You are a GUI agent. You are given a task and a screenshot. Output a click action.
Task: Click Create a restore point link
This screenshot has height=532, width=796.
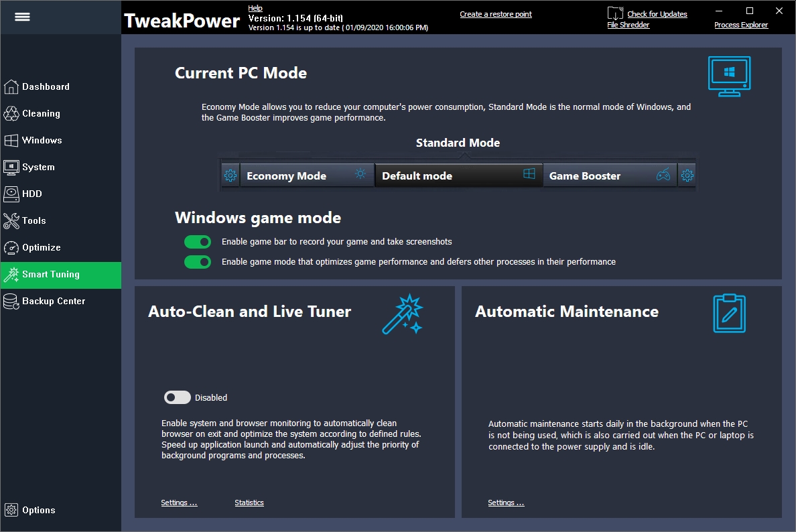(495, 14)
